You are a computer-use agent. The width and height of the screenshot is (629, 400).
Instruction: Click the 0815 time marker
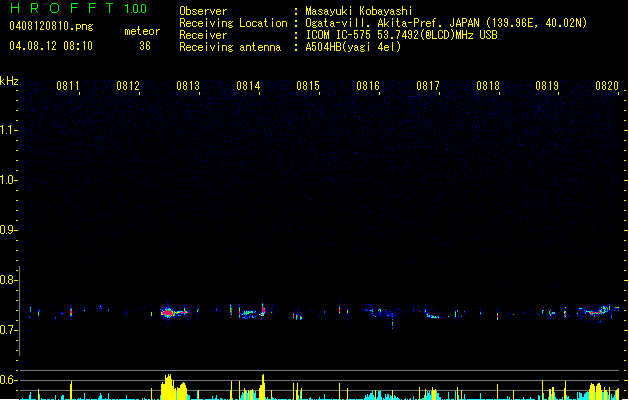pos(308,86)
